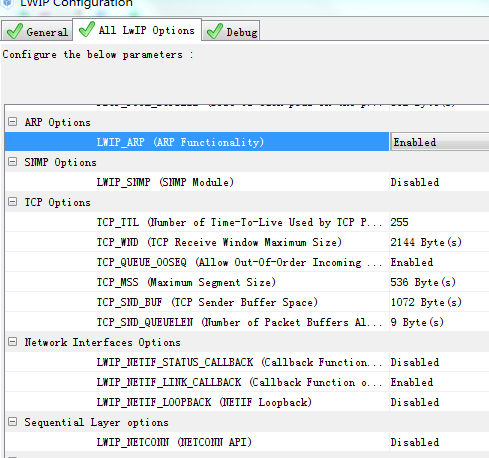Select the TCP_WND parameter row
Image resolution: width=489 pixels, height=458 pixels.
[197, 242]
